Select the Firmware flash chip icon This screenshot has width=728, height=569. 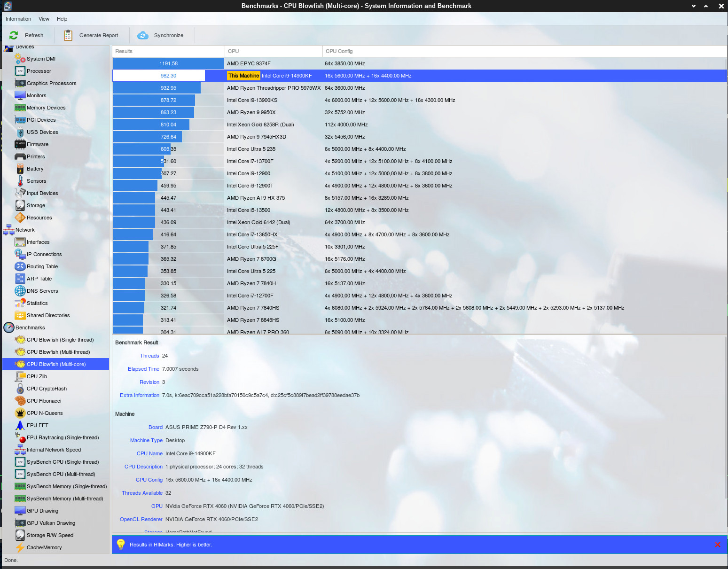point(20,144)
